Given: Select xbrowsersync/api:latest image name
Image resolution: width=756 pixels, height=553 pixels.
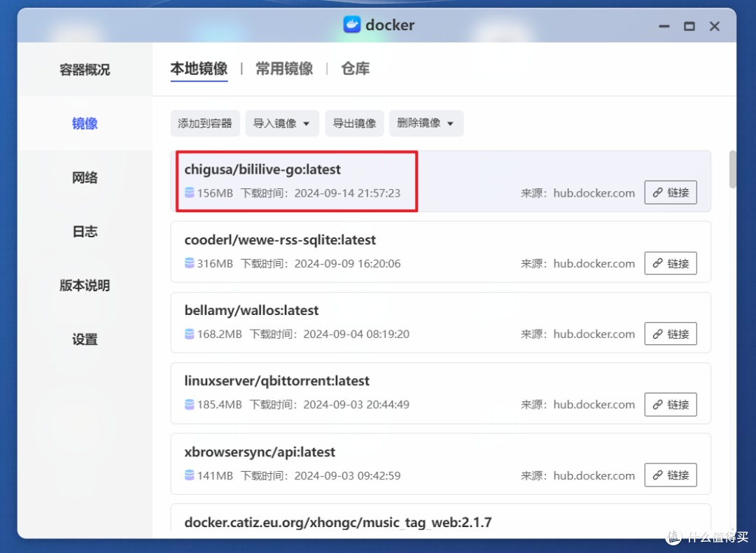Looking at the screenshot, I should [x=260, y=452].
